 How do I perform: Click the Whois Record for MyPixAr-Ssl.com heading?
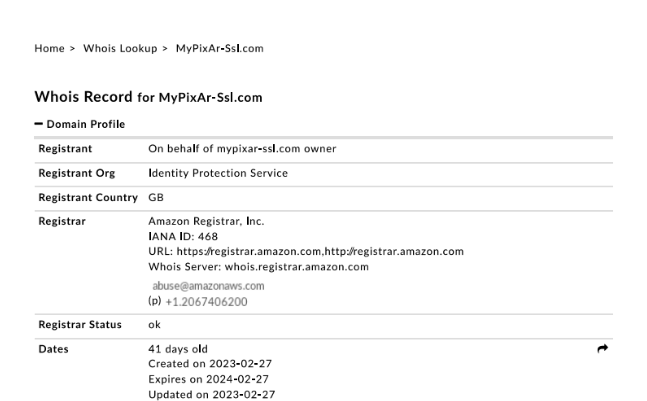pyautogui.click(x=148, y=97)
